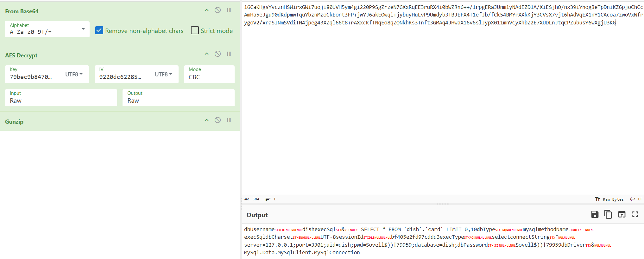Image resolution: width=644 pixels, height=259 pixels.
Task: Click the Raw Bytes encoding button
Action: tap(609, 199)
